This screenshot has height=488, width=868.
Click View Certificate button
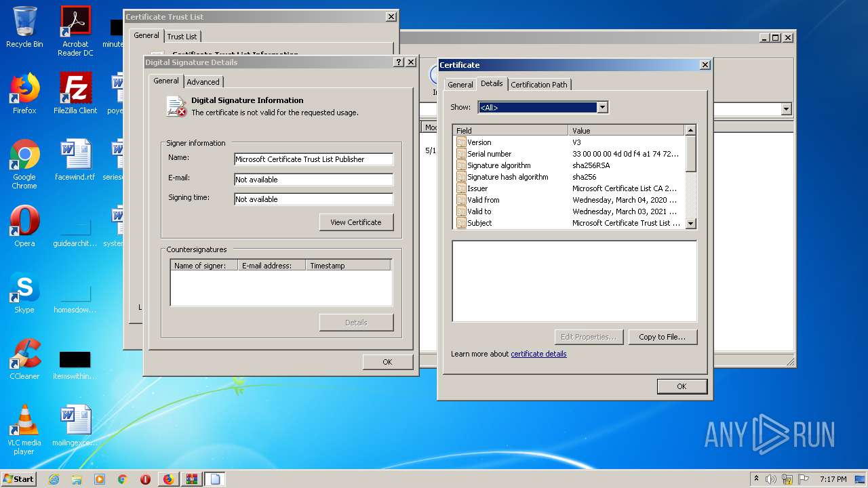point(356,222)
